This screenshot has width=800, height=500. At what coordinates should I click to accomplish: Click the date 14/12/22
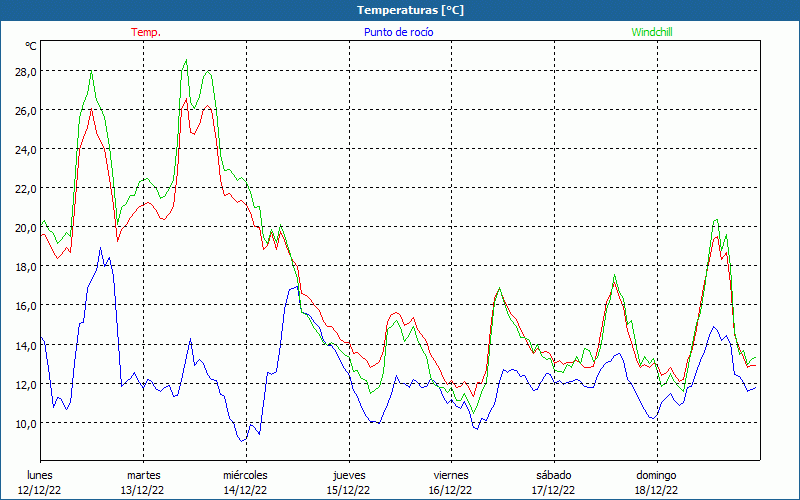tap(245, 490)
